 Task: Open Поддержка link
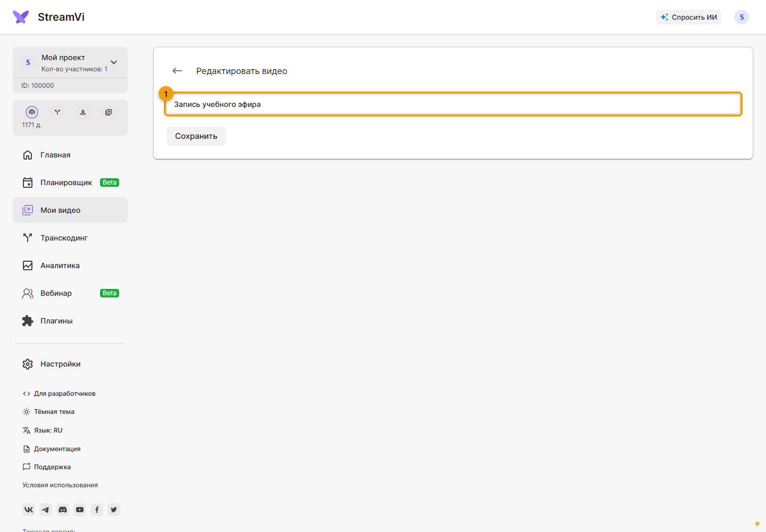pos(47,467)
